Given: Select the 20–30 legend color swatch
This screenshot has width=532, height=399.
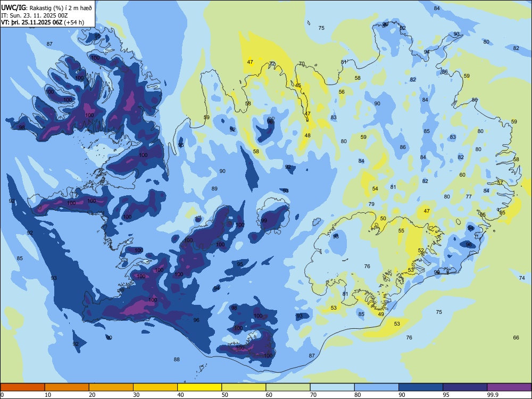Looking at the screenshot, I should (x=111, y=387).
